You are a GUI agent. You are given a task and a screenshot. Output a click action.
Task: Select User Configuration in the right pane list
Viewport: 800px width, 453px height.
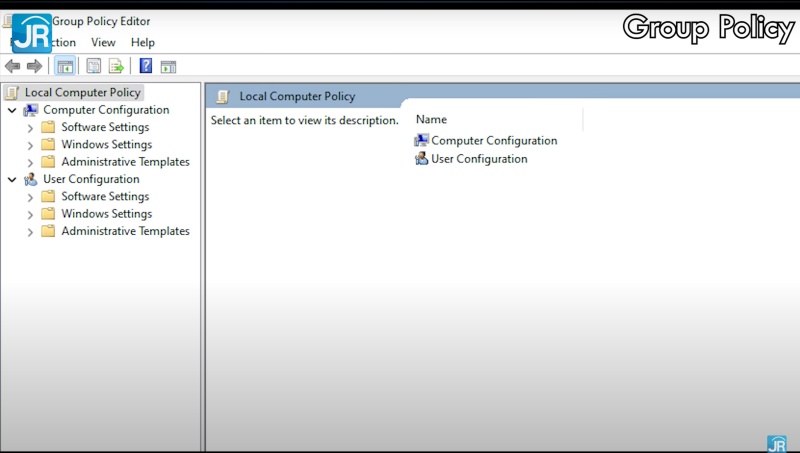click(x=478, y=159)
